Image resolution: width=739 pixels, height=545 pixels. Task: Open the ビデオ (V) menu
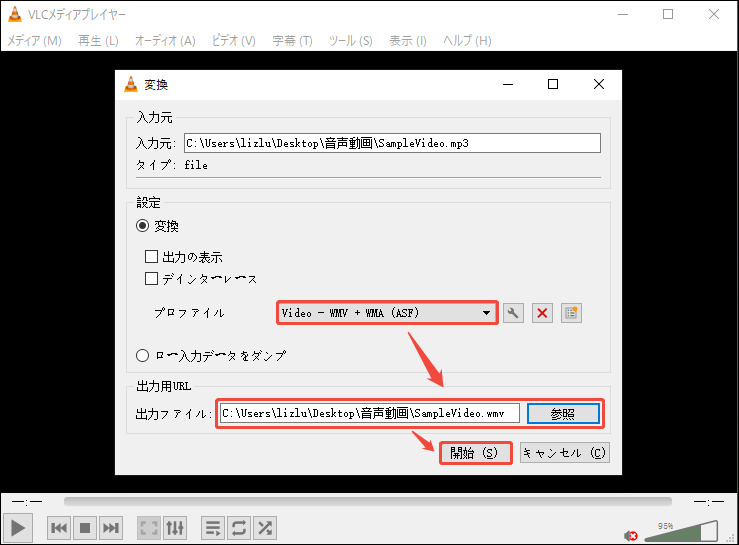(234, 41)
